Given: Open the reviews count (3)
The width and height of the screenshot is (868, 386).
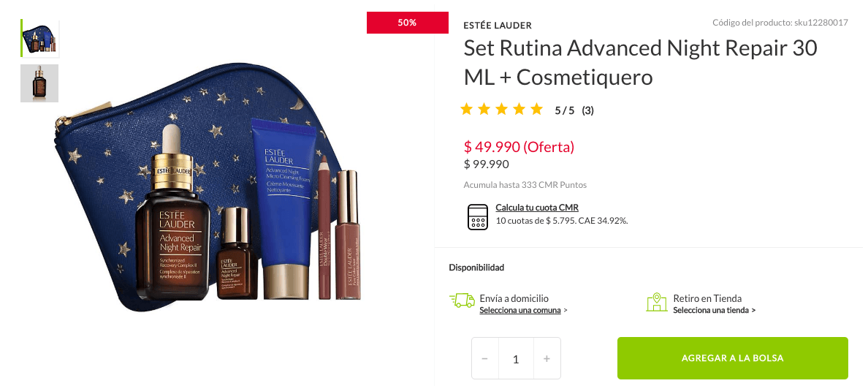Looking at the screenshot, I should point(588,110).
